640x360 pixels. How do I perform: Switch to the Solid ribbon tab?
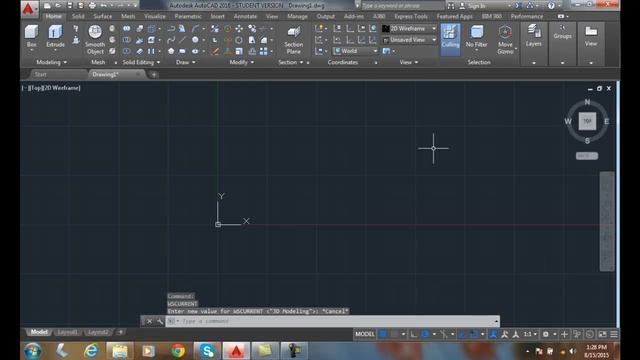(78, 16)
